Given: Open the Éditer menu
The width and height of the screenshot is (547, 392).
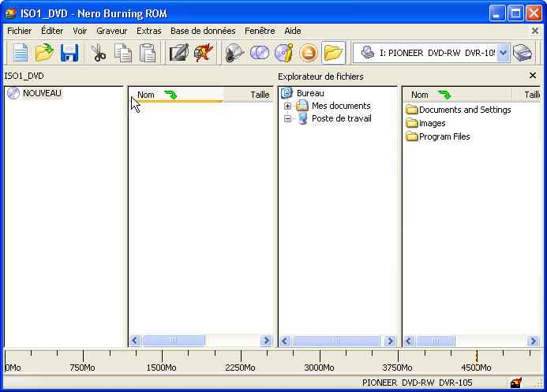Looking at the screenshot, I should coord(52,31).
